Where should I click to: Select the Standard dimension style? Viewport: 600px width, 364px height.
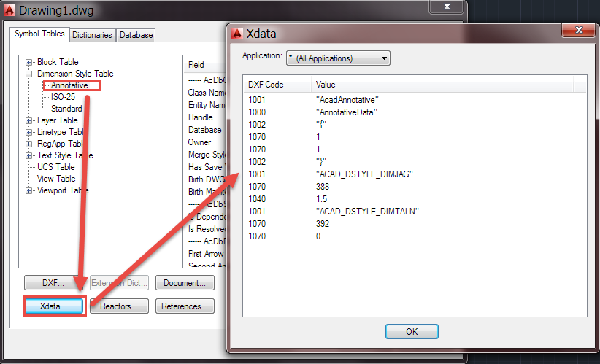coord(66,109)
